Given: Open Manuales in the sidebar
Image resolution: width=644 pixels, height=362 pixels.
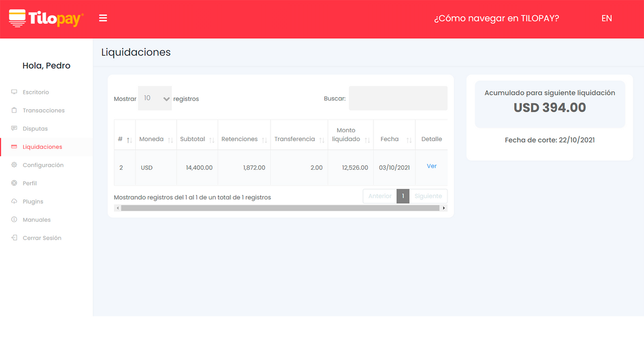Looking at the screenshot, I should tap(37, 220).
